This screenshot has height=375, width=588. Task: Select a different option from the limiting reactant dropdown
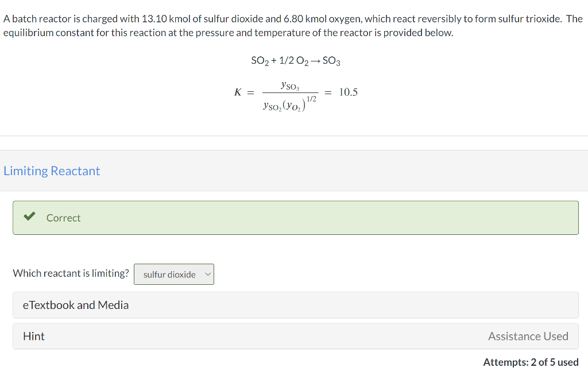click(x=173, y=274)
